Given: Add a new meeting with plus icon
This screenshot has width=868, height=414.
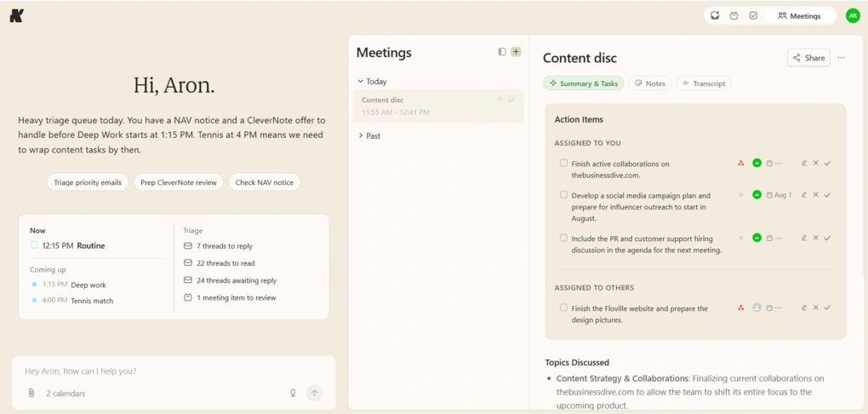Looking at the screenshot, I should pos(516,52).
